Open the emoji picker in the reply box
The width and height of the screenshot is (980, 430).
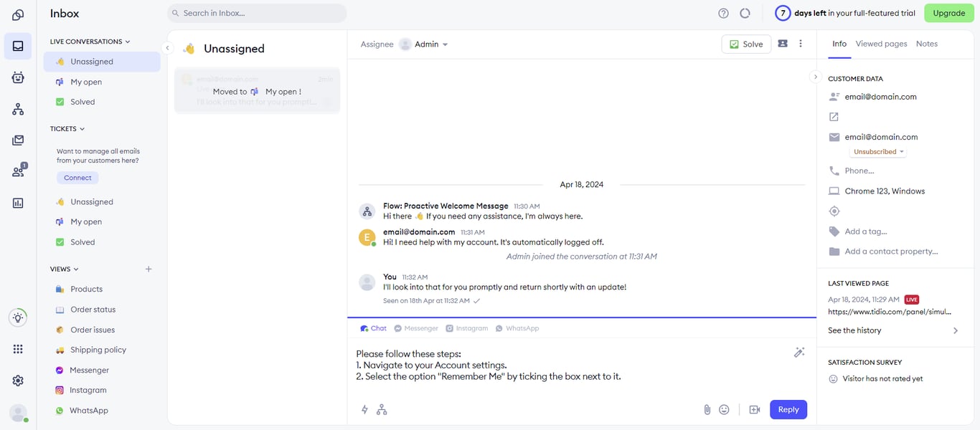coord(724,408)
